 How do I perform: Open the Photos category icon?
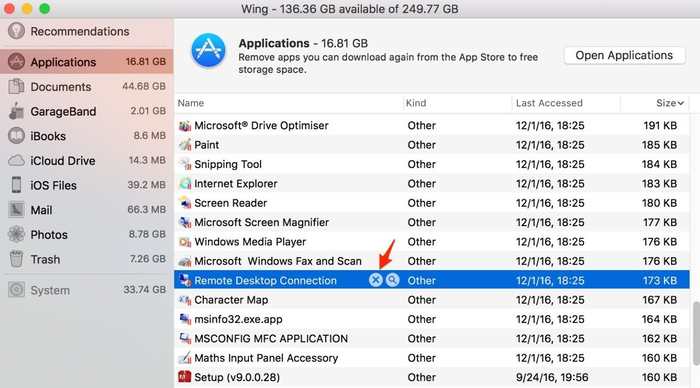[16, 234]
